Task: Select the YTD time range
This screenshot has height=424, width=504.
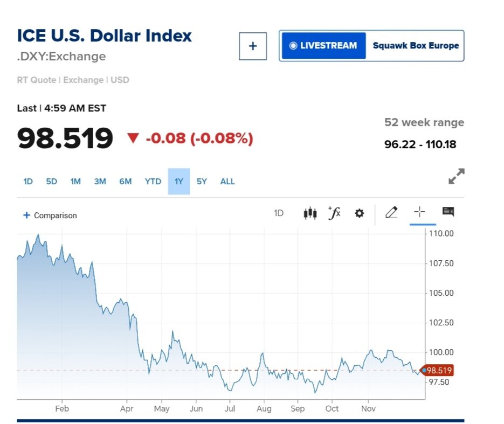Action: point(153,182)
